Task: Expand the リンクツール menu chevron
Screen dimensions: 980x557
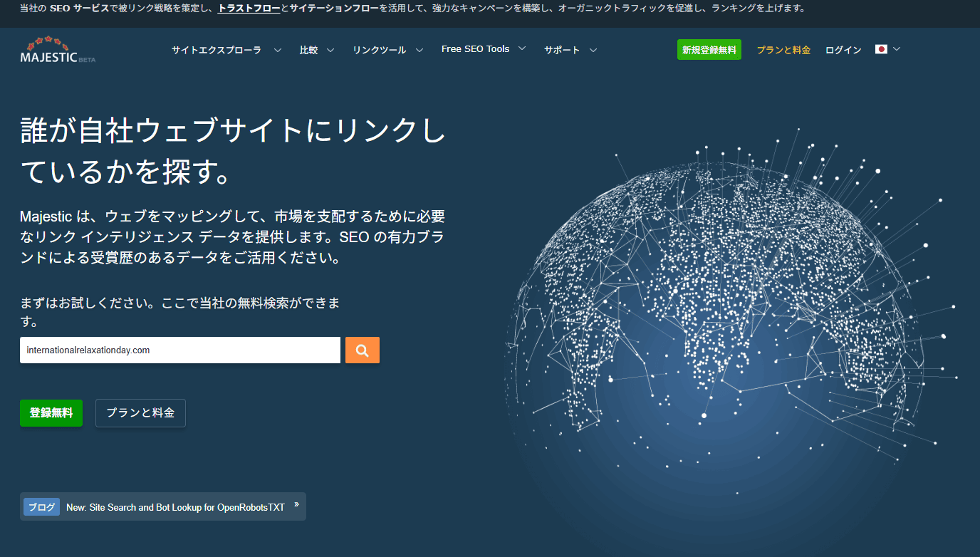Action: click(419, 50)
